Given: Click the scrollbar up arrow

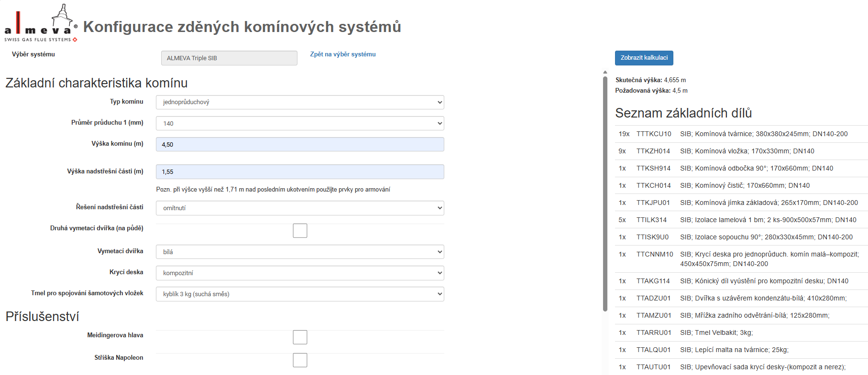Looking at the screenshot, I should tap(605, 72).
